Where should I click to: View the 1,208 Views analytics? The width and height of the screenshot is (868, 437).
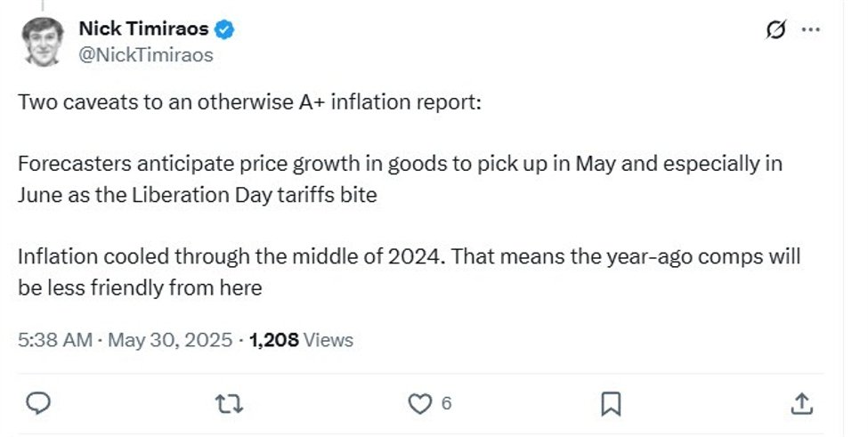click(x=301, y=339)
